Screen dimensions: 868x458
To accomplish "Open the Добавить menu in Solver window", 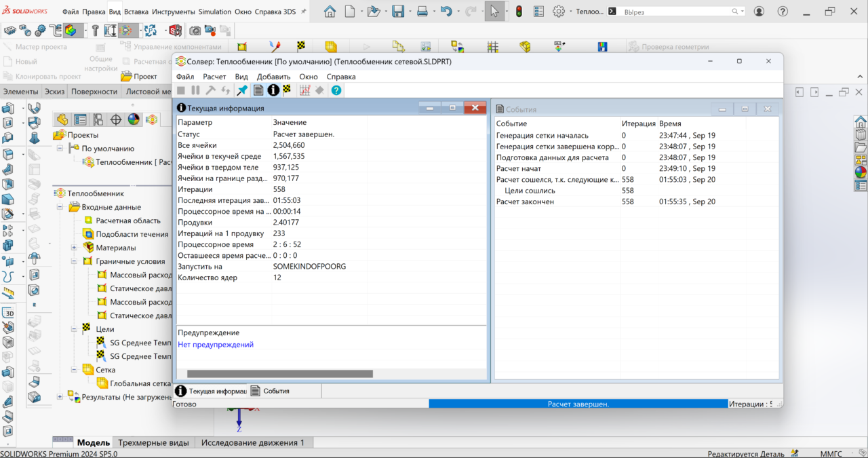I will [x=273, y=77].
